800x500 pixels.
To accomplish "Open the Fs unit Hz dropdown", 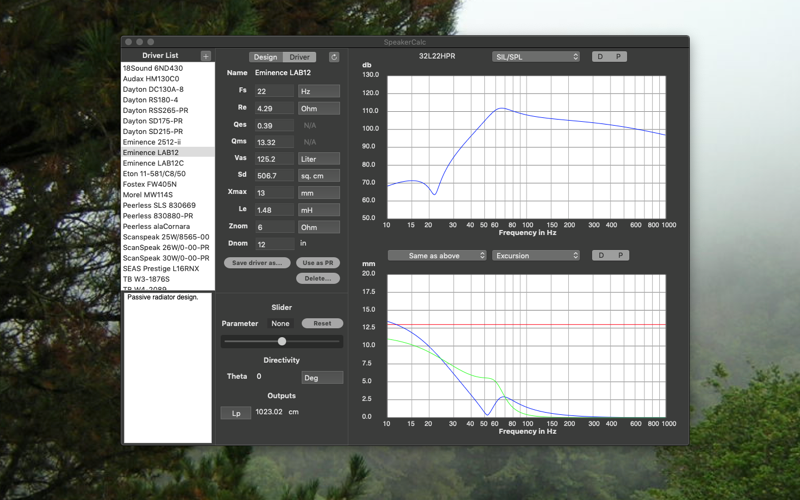I will click(319, 91).
